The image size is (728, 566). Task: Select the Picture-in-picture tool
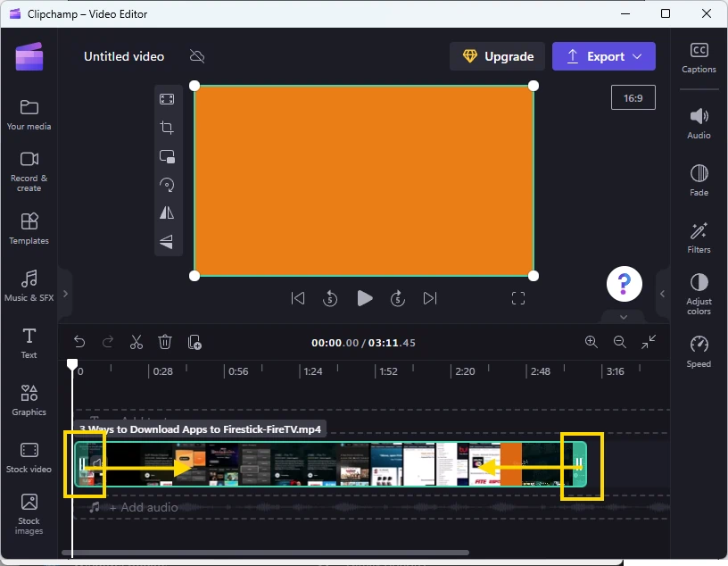point(167,156)
